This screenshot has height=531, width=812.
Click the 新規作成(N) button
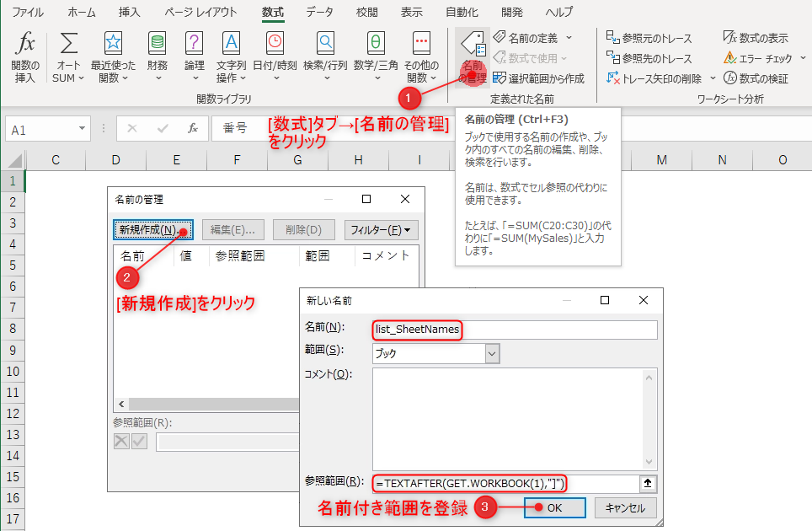(x=153, y=230)
